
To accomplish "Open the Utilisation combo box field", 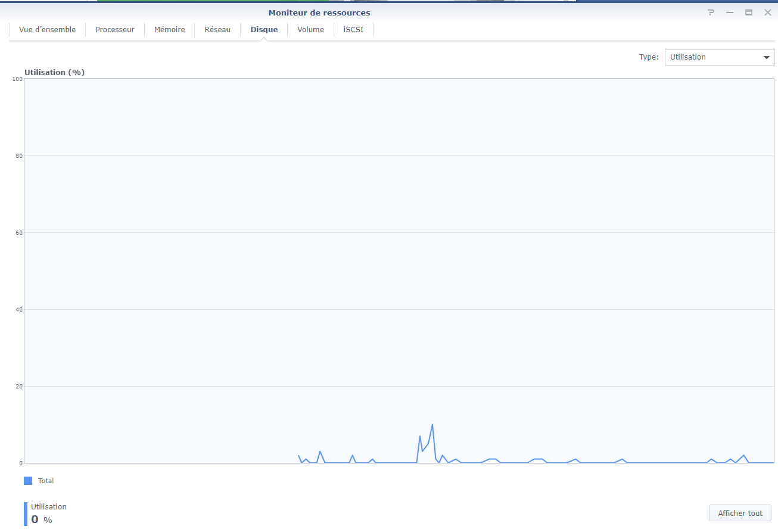I will pos(720,57).
